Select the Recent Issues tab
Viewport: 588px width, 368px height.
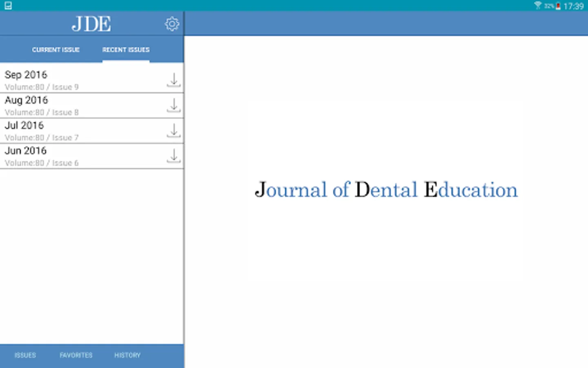pyautogui.click(x=126, y=49)
